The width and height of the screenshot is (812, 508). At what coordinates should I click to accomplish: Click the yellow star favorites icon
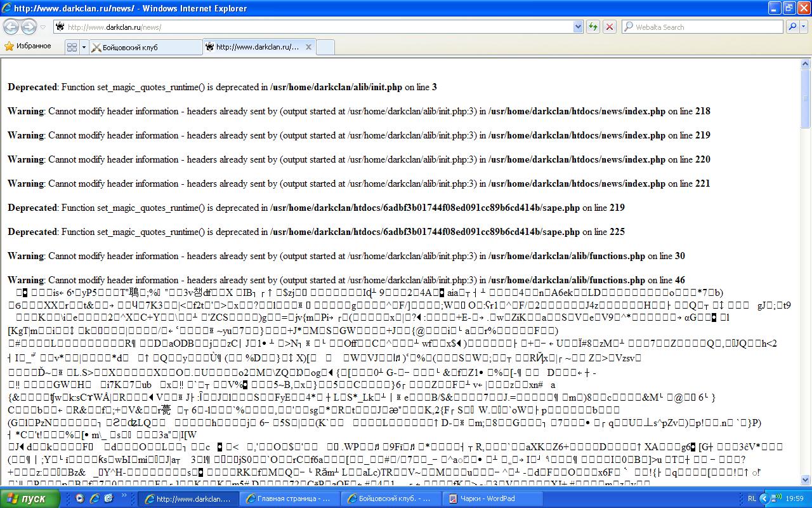[x=9, y=46]
